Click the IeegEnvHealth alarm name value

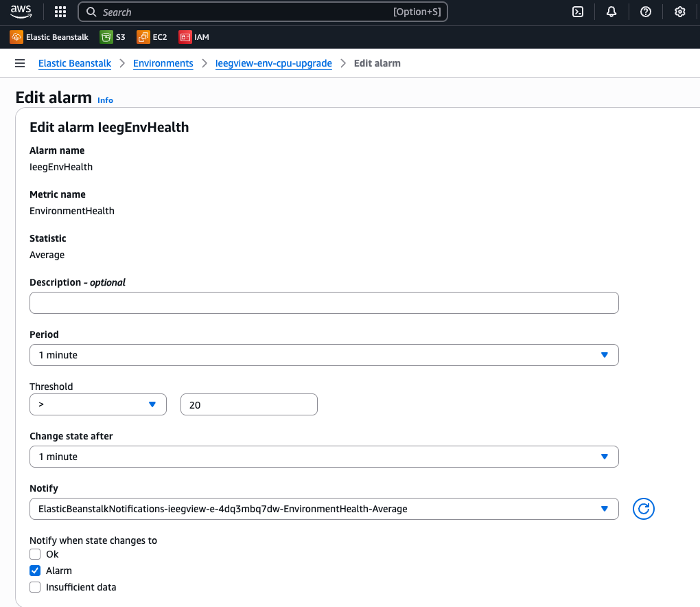tap(61, 167)
